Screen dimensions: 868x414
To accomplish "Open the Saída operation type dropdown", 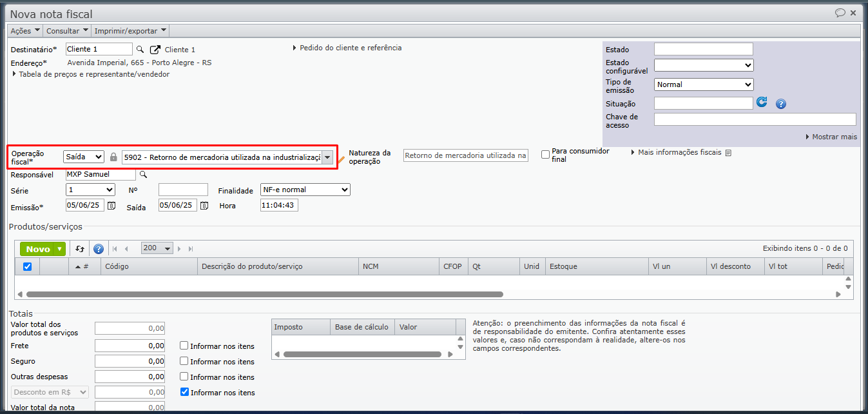I will pos(84,157).
